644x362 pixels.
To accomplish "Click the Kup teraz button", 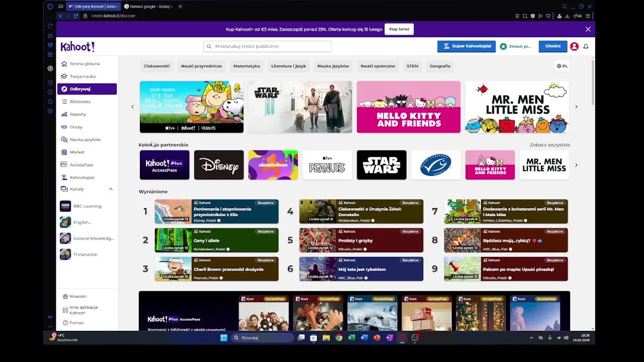I will (x=399, y=29).
